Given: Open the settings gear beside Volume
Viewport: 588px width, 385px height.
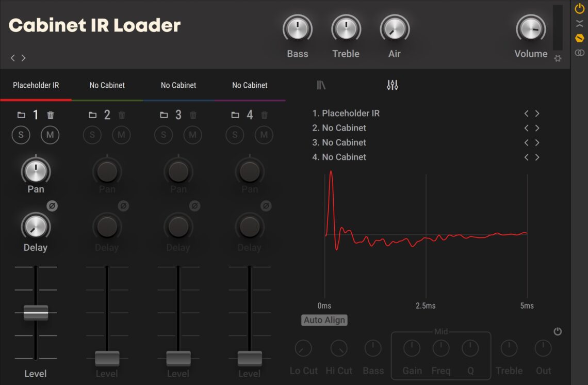Looking at the screenshot, I should pos(558,58).
